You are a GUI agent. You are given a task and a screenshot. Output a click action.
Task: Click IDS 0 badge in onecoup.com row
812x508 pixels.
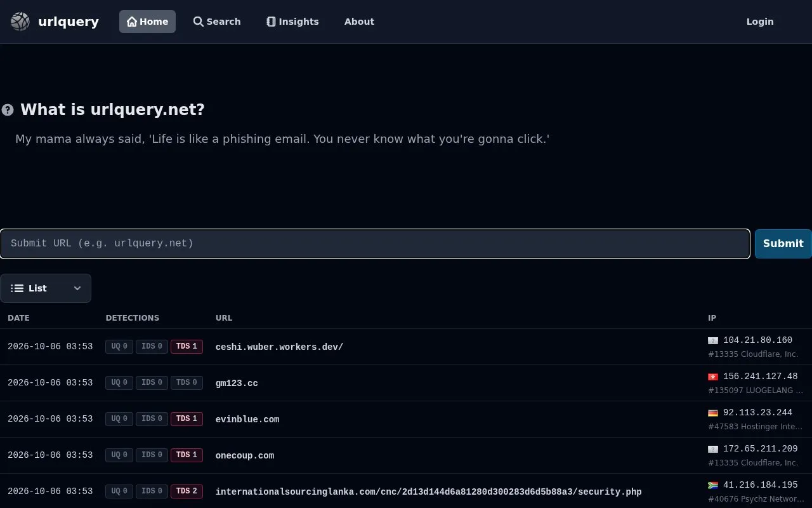click(x=152, y=455)
